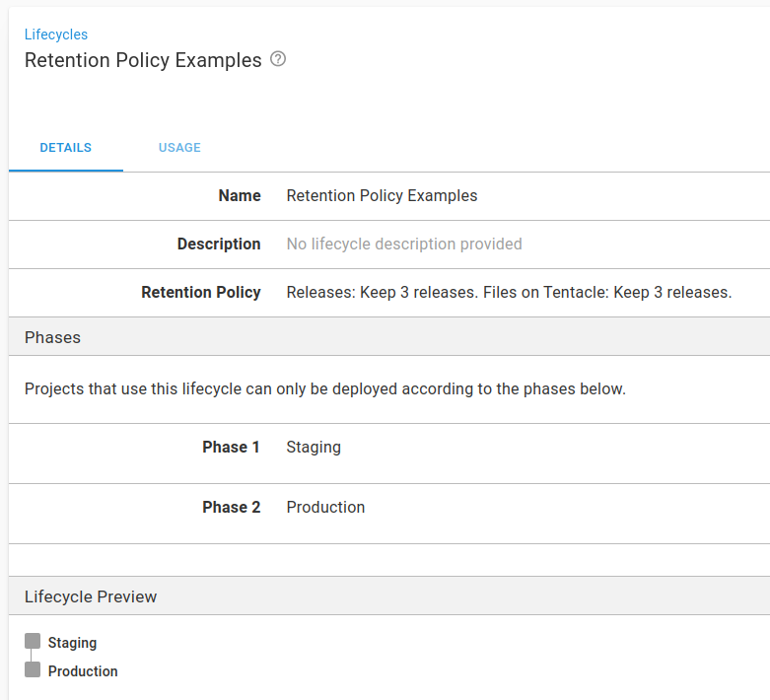The width and height of the screenshot is (770, 700).
Task: Click the Production label in Lifecycle Preview
Action: [x=83, y=671]
